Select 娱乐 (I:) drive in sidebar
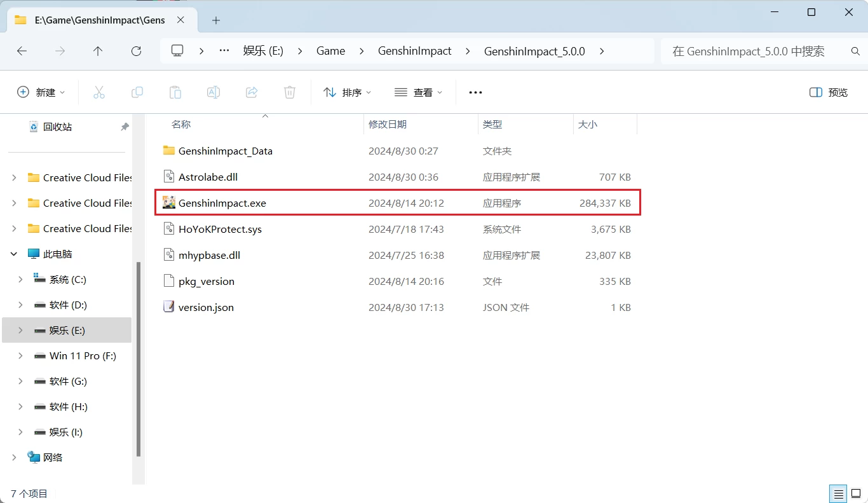The height and width of the screenshot is (503, 868). pos(67,432)
